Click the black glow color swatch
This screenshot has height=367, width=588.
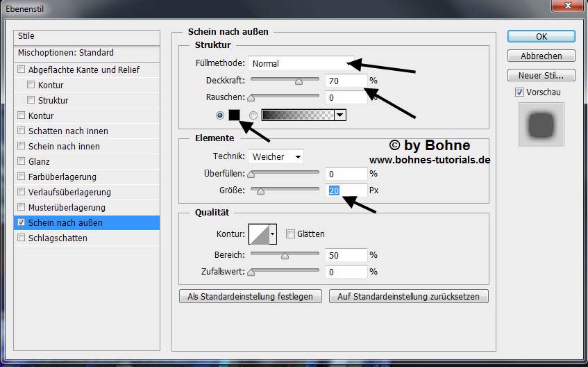pos(234,115)
